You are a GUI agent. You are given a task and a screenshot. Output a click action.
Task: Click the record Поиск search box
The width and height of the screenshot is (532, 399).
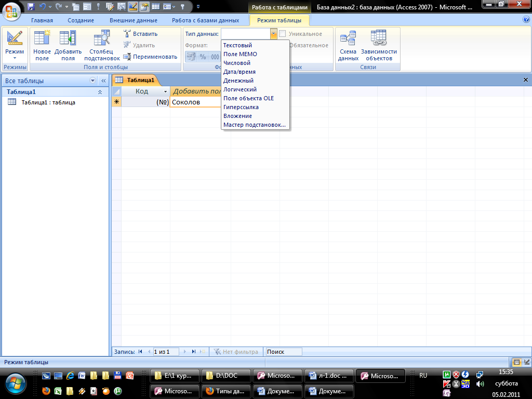[x=284, y=352]
